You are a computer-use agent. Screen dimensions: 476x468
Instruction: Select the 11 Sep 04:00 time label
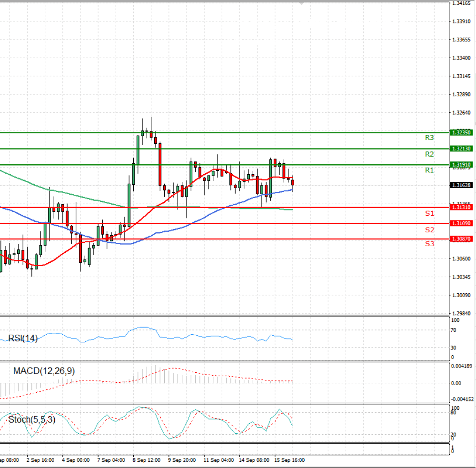pyautogui.click(x=218, y=460)
